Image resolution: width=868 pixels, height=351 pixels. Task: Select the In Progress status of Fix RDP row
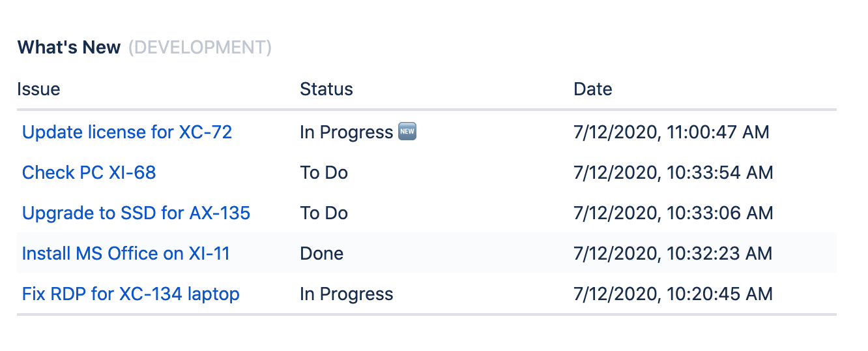(347, 294)
